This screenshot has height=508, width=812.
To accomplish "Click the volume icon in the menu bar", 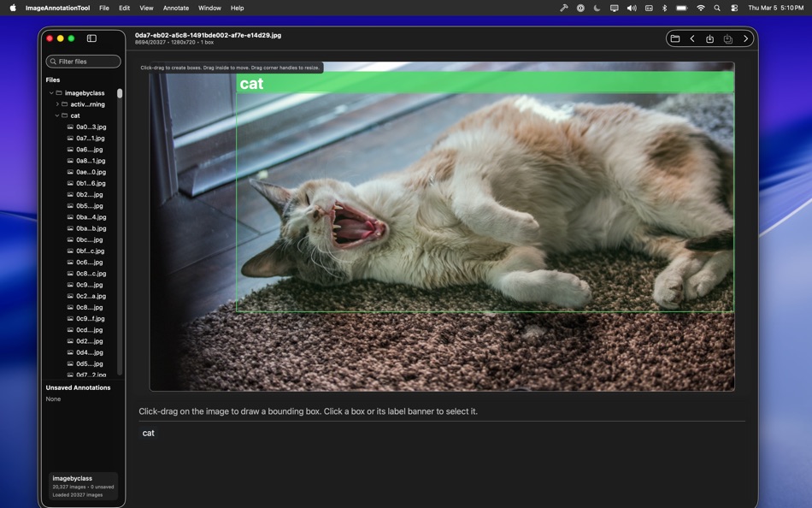I will pyautogui.click(x=632, y=8).
